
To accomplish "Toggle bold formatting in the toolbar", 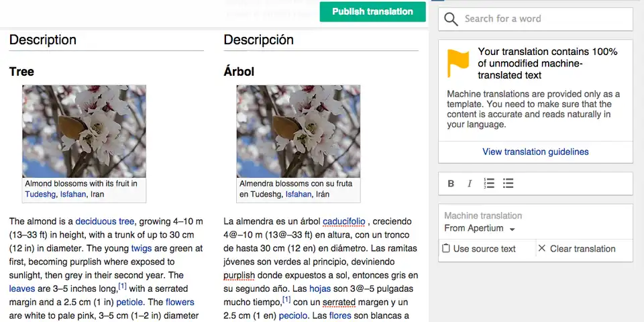I will coord(451,184).
